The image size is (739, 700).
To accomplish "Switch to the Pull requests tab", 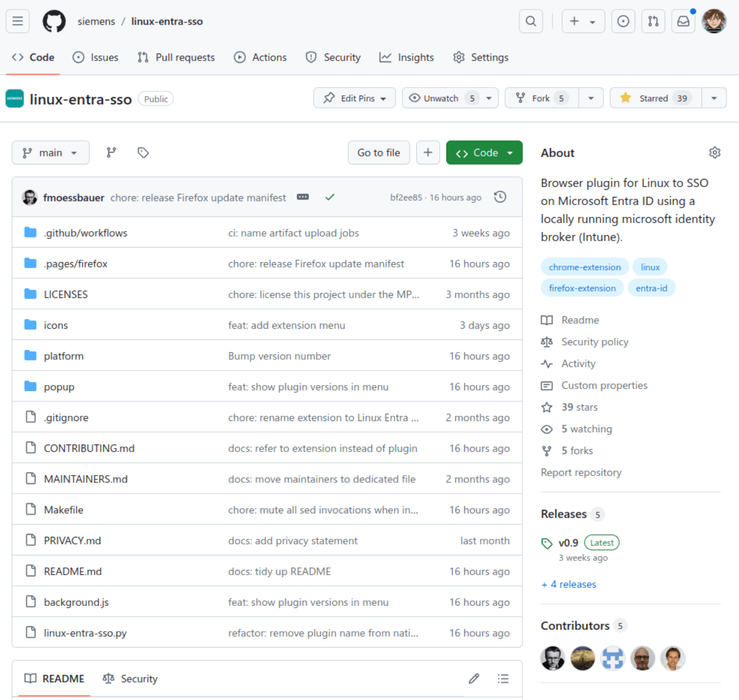I will pos(176,58).
